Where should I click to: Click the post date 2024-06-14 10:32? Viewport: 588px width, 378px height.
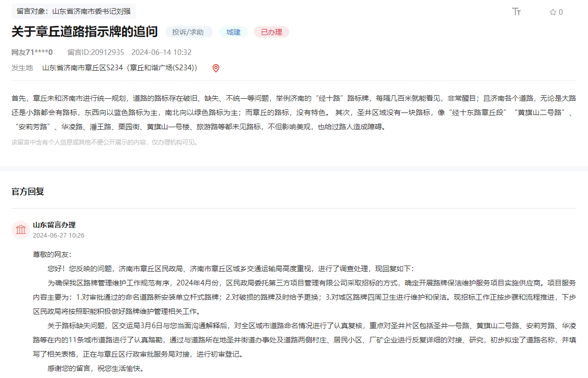[x=161, y=52]
